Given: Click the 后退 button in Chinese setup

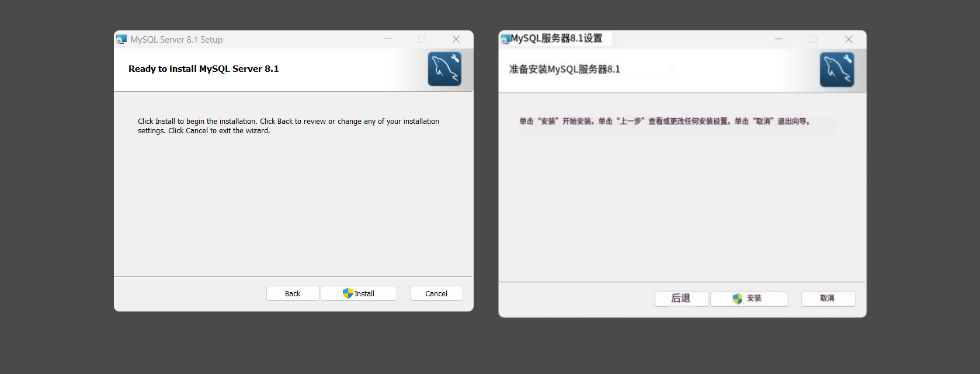Looking at the screenshot, I should [681, 298].
